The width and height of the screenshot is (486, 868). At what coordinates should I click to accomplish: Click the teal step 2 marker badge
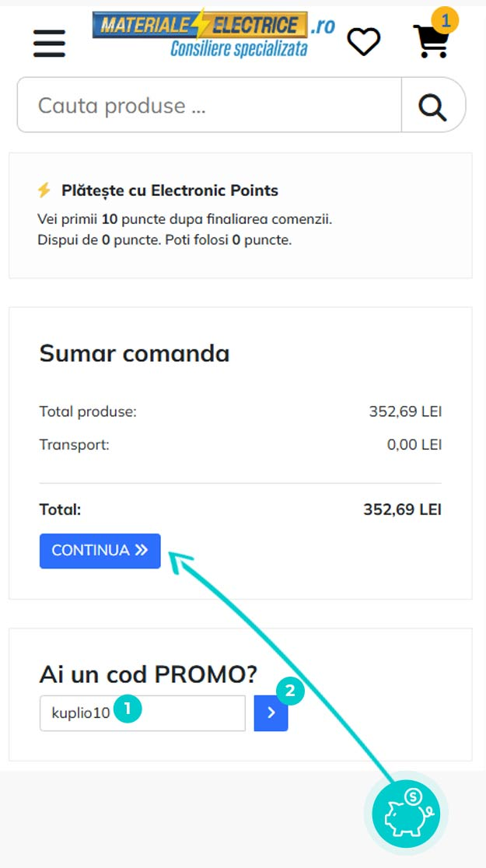[291, 691]
